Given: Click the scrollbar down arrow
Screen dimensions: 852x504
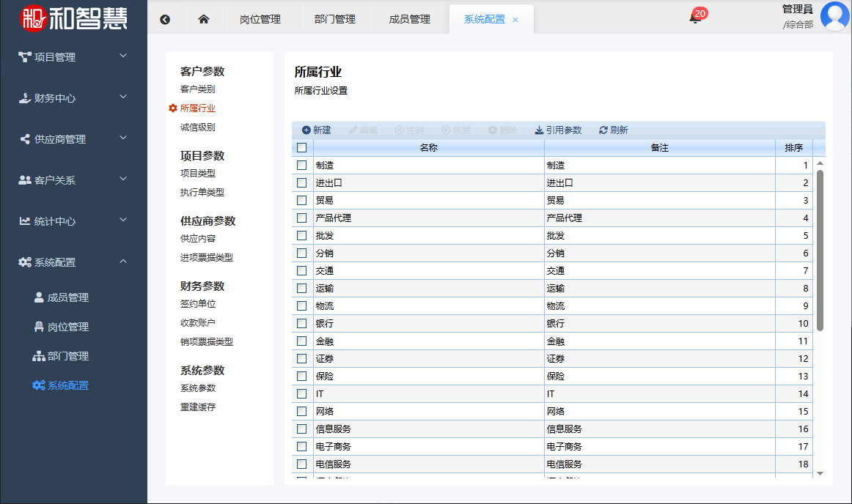Looking at the screenshot, I should 820,473.
